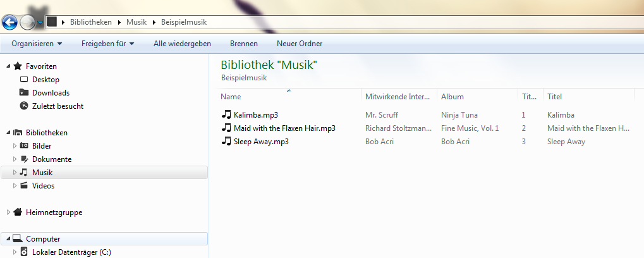Image resolution: width=644 pixels, height=258 pixels.
Task: Expand the Heimnetzgruppe node
Action: (9, 212)
